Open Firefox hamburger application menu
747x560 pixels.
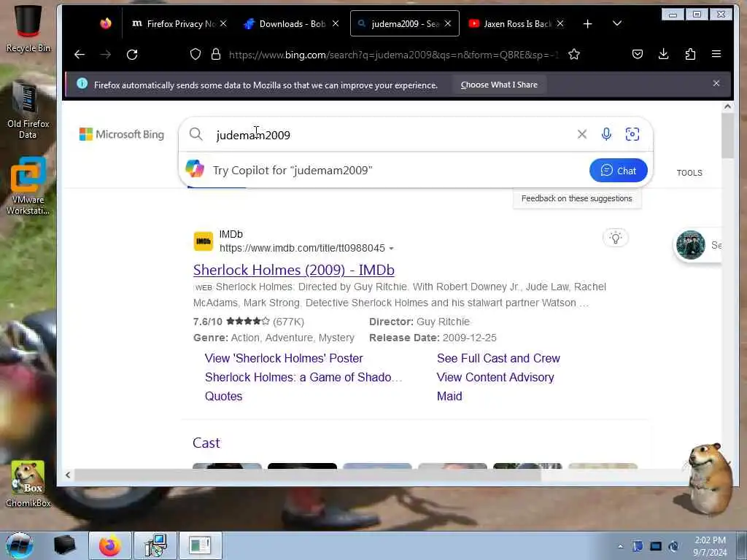(x=716, y=54)
